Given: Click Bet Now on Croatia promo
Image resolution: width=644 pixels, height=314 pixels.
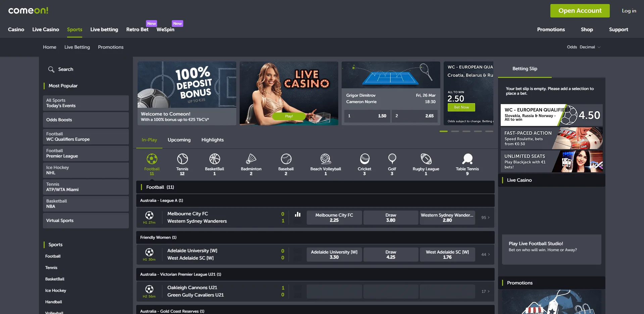Looking at the screenshot, I should (x=461, y=107).
